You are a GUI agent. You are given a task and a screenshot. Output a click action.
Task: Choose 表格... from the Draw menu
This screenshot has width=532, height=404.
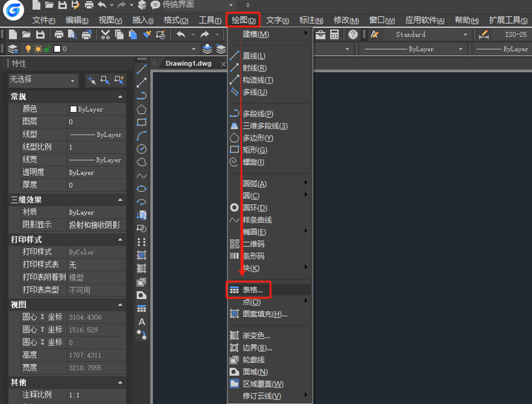[x=256, y=290]
